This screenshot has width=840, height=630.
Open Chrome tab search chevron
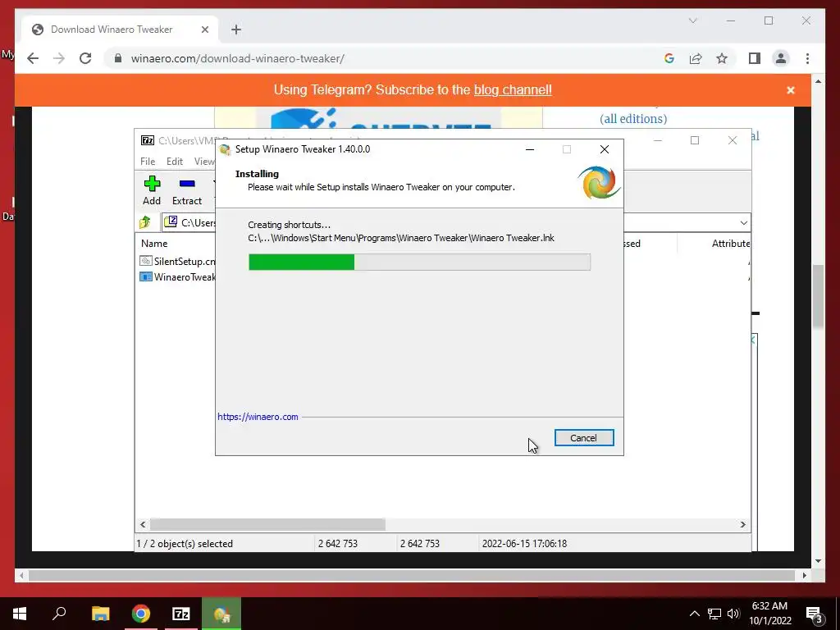[692, 21]
